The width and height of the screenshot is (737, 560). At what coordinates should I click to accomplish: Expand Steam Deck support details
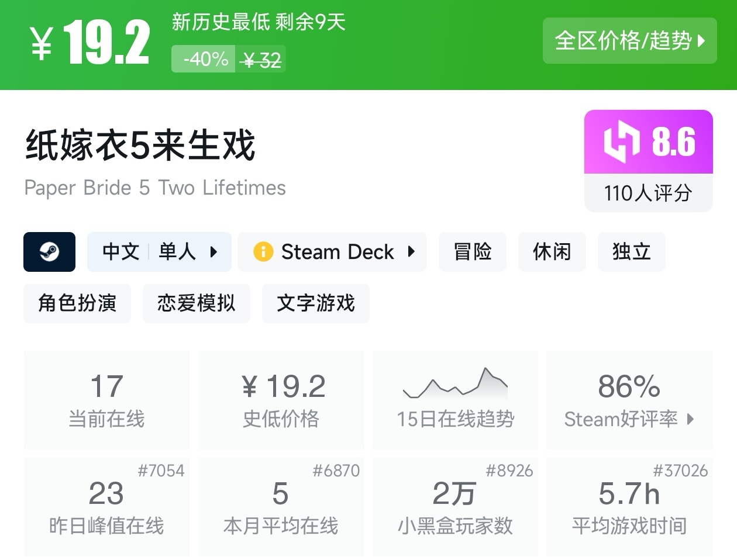[x=411, y=252]
